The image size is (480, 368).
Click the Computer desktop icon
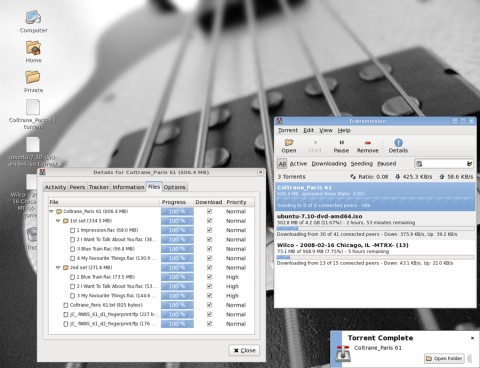pyautogui.click(x=33, y=22)
